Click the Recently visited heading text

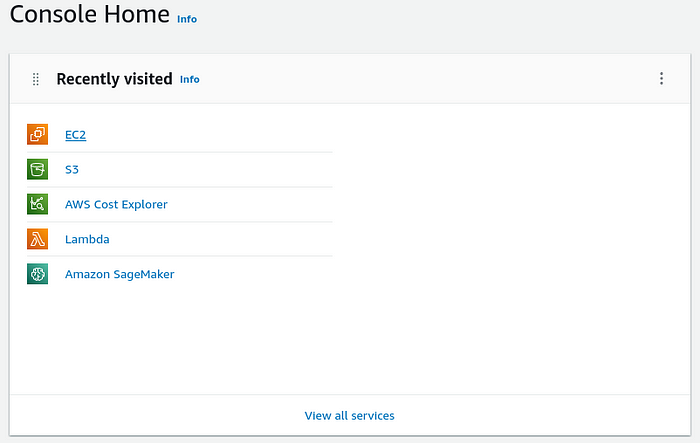click(x=114, y=79)
